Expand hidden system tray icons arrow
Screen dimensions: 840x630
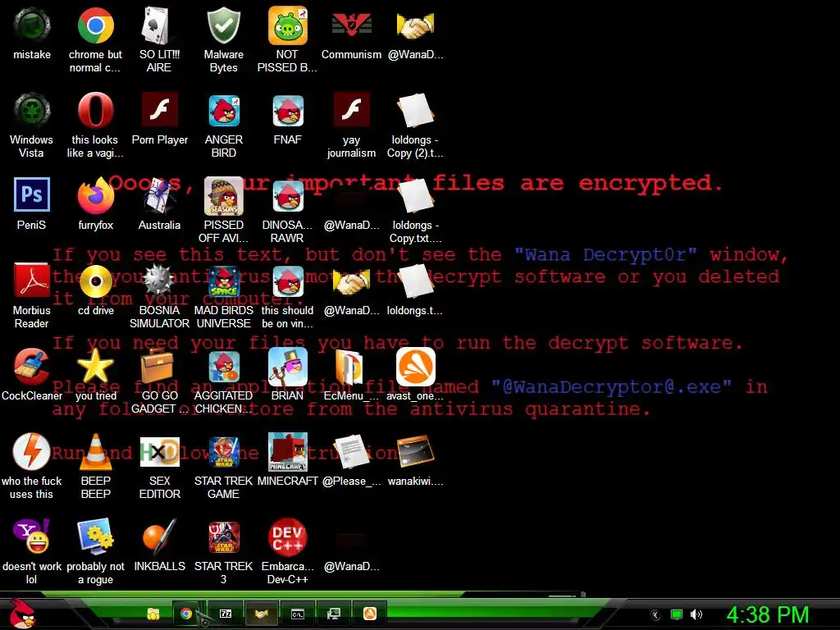point(655,615)
